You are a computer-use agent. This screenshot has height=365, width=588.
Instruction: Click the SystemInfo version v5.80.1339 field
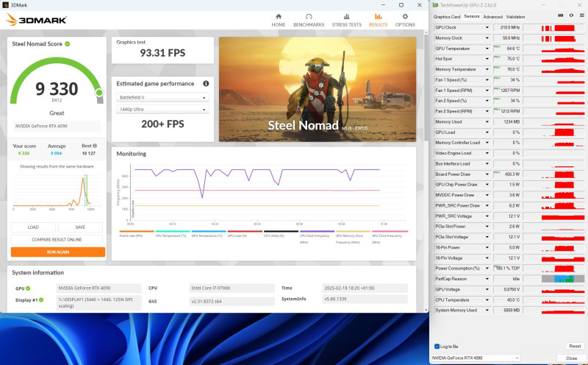pos(365,299)
